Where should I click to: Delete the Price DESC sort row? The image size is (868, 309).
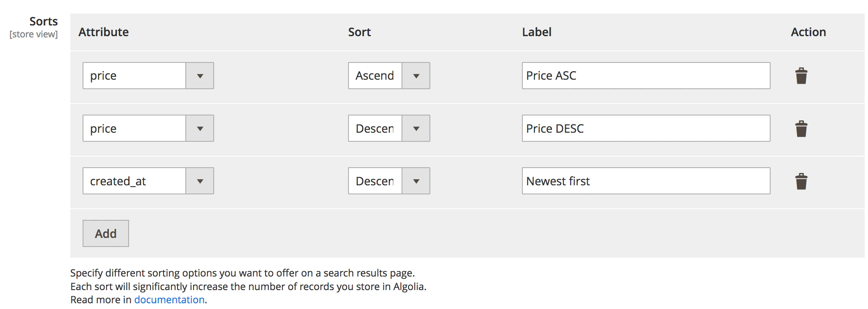pyautogui.click(x=801, y=128)
